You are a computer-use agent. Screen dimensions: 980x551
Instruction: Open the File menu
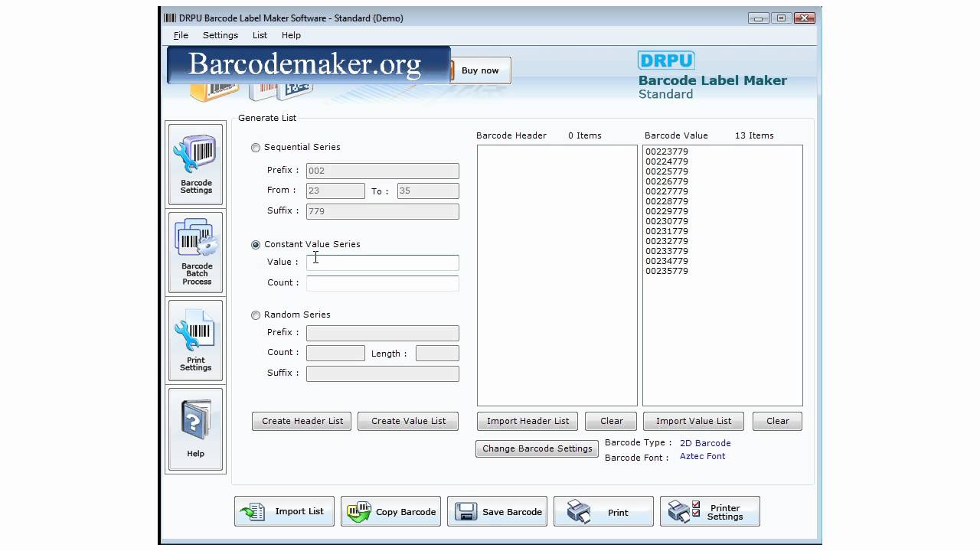181,35
